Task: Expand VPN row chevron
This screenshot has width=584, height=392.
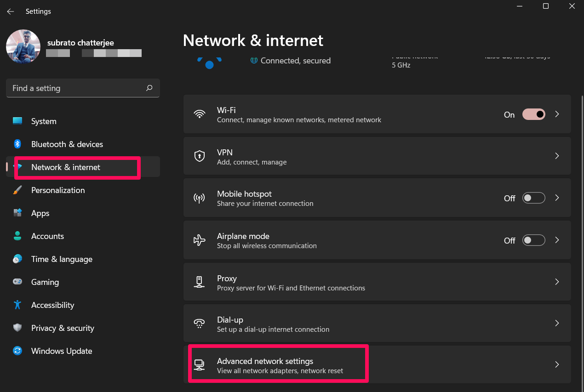Action: point(557,156)
